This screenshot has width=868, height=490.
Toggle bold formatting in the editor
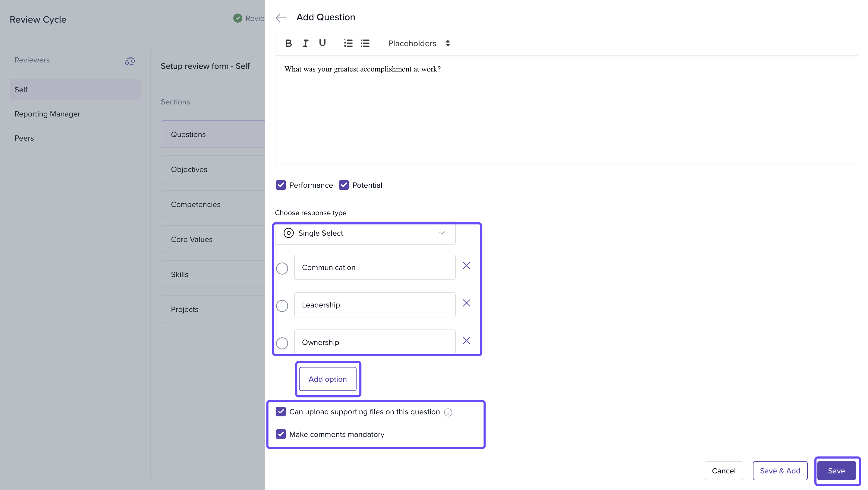coord(288,43)
